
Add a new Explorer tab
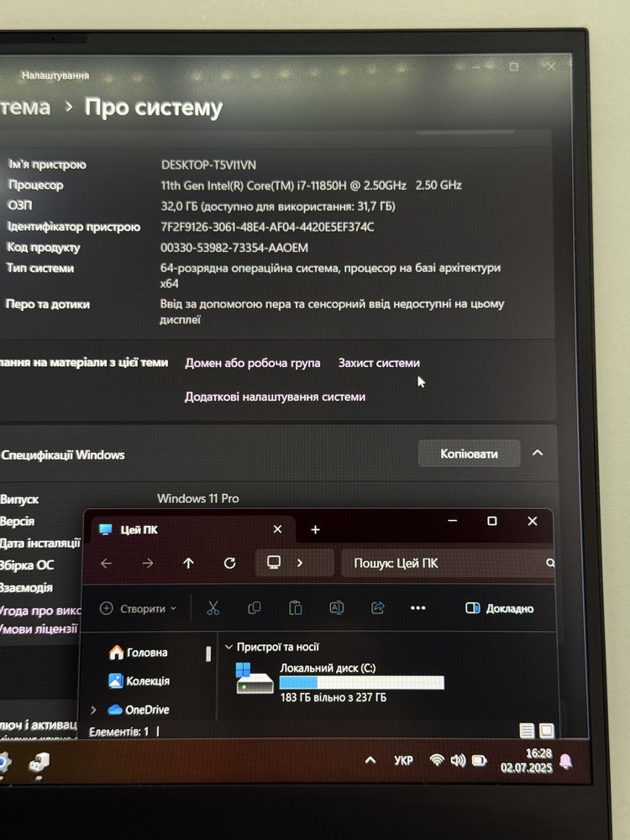coord(316,530)
